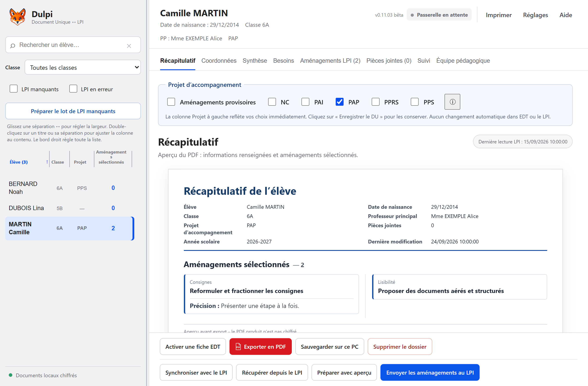Go to the Suivi tab
This screenshot has width=588, height=386.
tap(423, 61)
